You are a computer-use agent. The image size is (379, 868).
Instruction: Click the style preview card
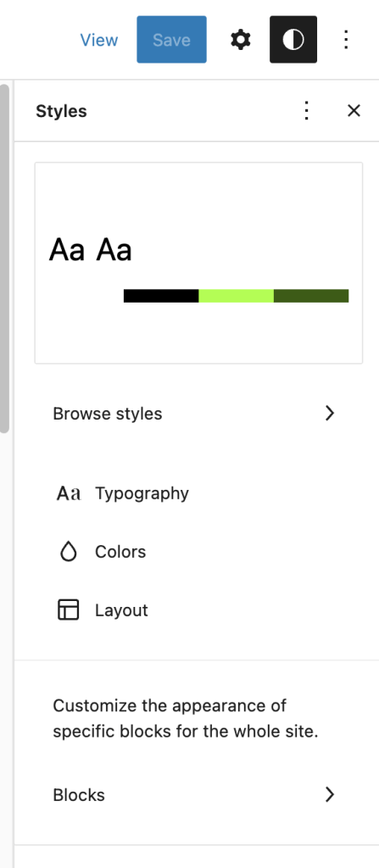coord(198,263)
